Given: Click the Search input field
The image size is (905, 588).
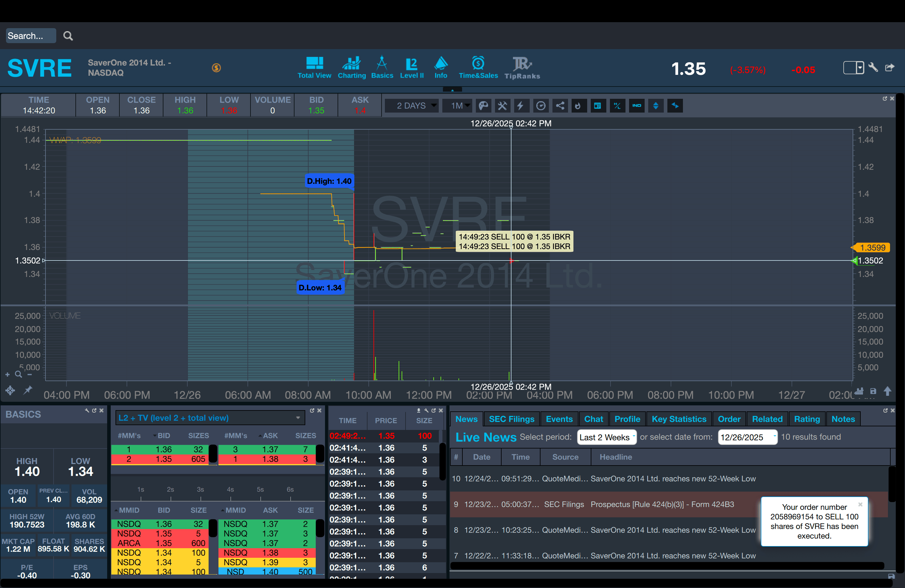Looking at the screenshot, I should (x=31, y=36).
